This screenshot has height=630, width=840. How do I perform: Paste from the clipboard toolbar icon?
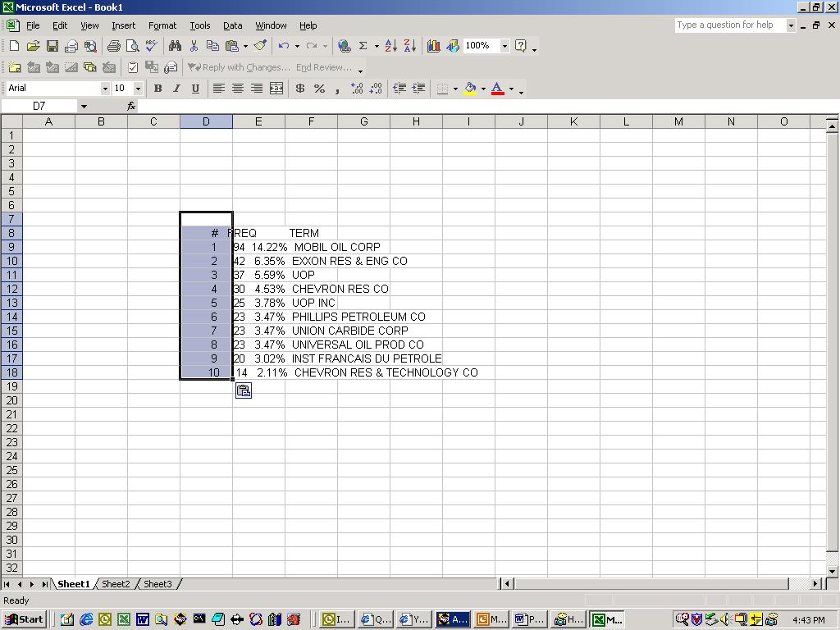pyautogui.click(x=232, y=46)
